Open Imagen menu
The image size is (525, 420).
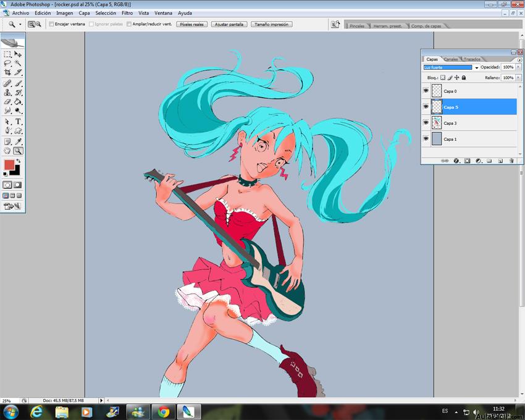point(65,13)
